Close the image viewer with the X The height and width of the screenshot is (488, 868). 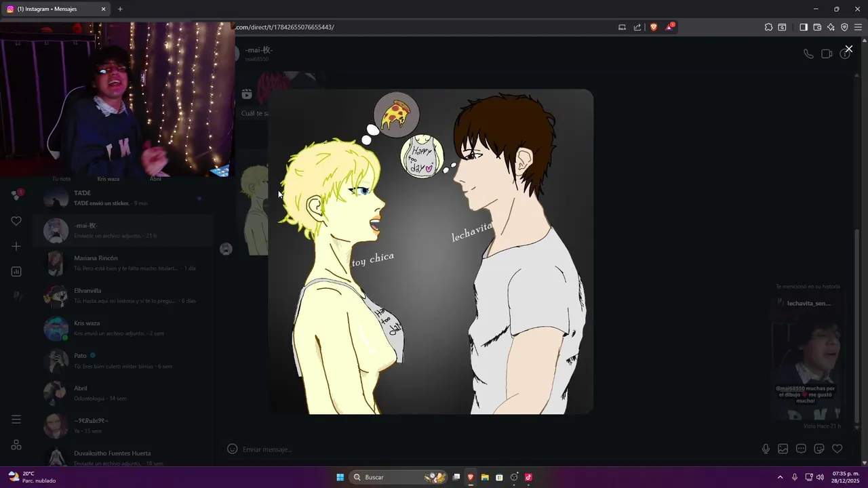[x=848, y=49]
